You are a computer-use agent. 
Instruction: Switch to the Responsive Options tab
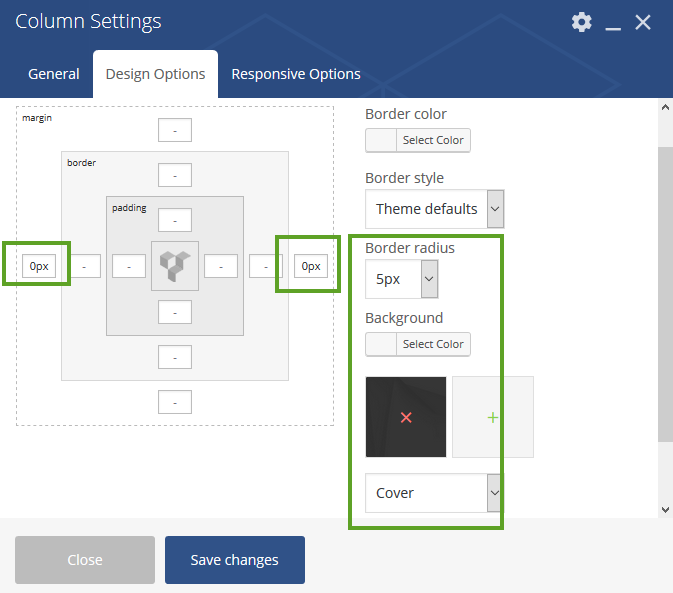point(296,74)
